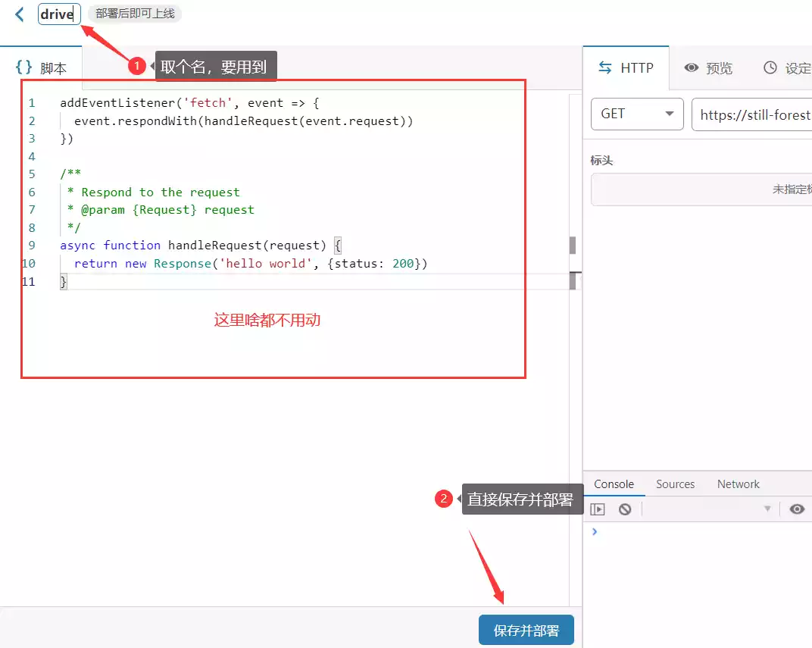Select the Sources devtools tab
The image size is (812, 648).
click(x=675, y=484)
